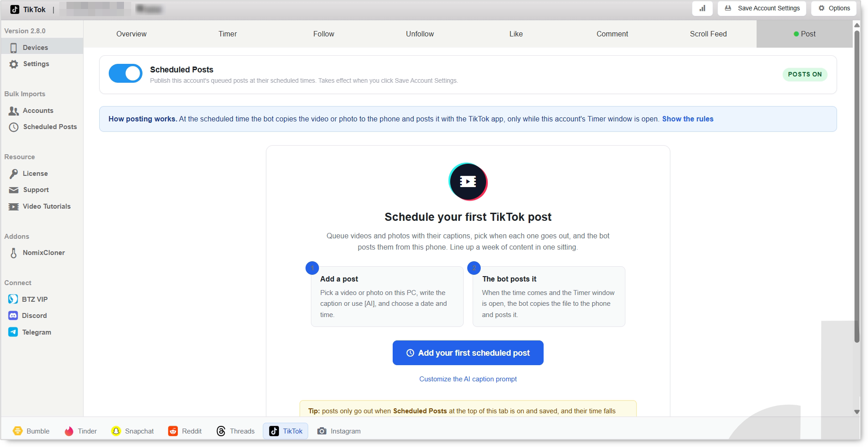Click the scrollbar down arrow
The width and height of the screenshot is (868, 447).
point(857,411)
